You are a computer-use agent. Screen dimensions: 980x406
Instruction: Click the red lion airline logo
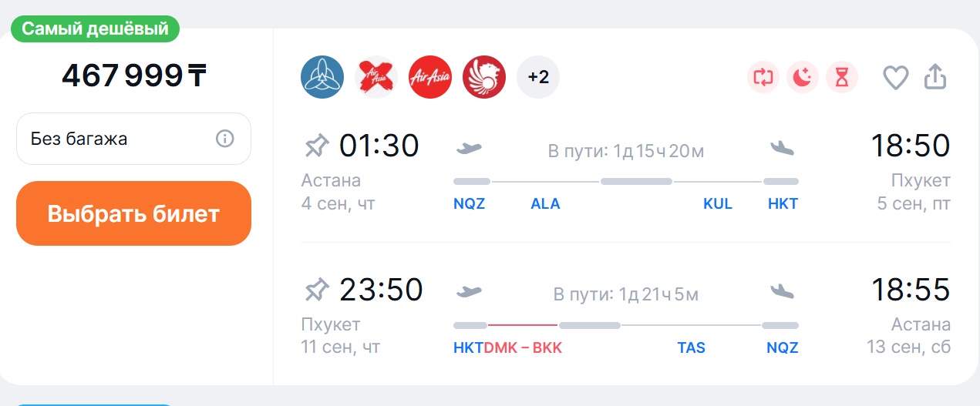484,77
